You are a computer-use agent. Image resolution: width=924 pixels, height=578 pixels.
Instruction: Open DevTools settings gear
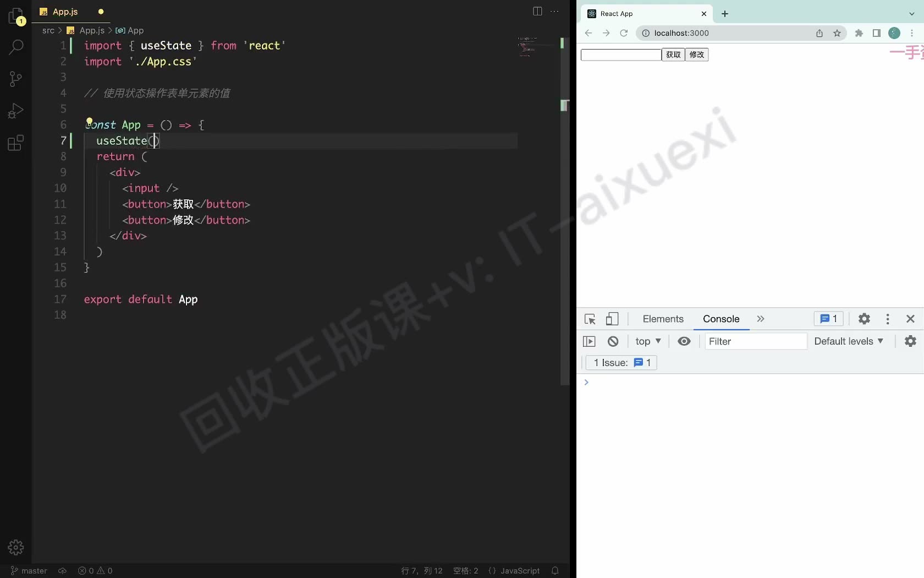[x=865, y=319]
